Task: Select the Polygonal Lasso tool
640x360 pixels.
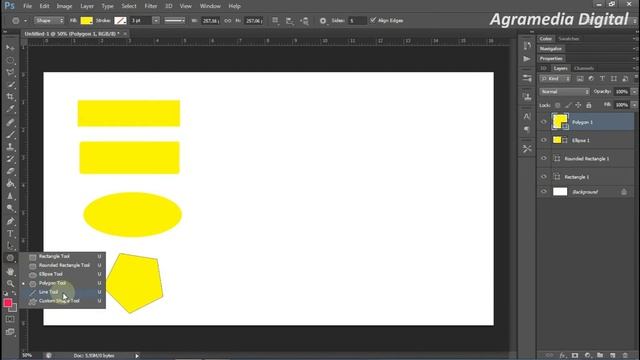Action: click(x=10, y=73)
